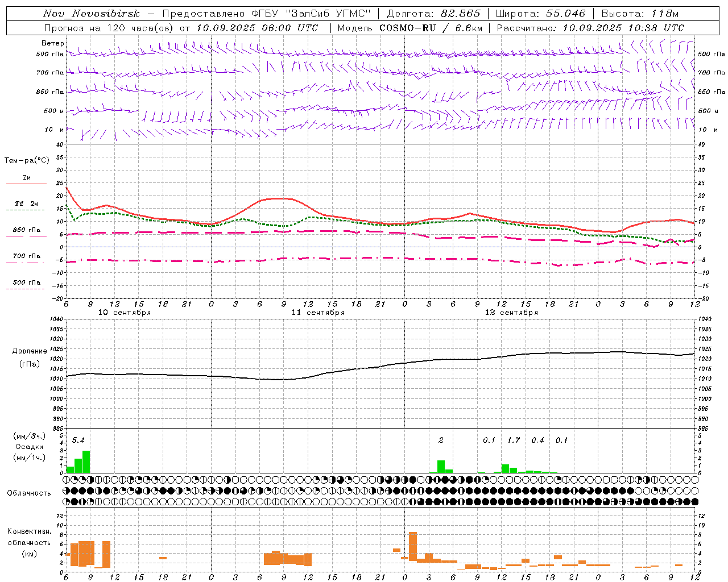
Task: Click the '0.4' three-hour precipitation total
Action: (537, 440)
